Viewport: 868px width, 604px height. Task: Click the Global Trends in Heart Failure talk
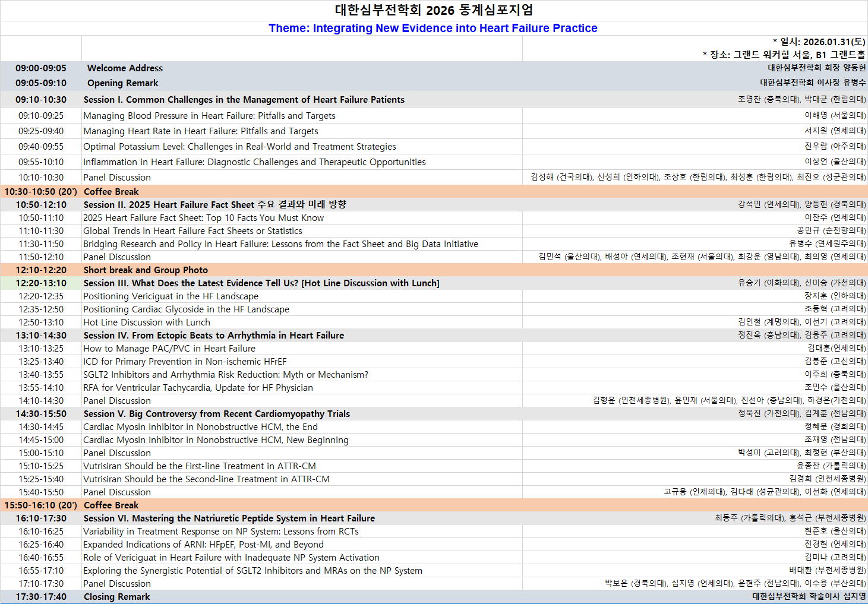click(192, 231)
